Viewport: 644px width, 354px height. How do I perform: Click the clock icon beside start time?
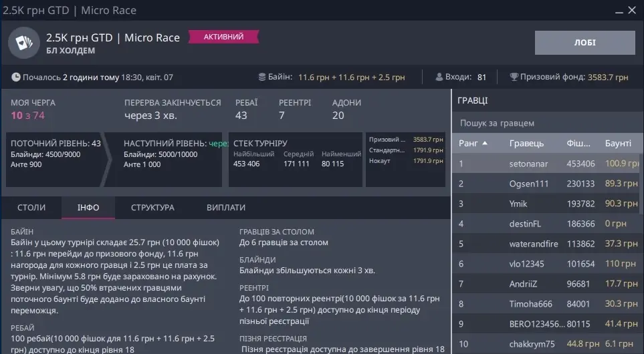pyautogui.click(x=16, y=77)
